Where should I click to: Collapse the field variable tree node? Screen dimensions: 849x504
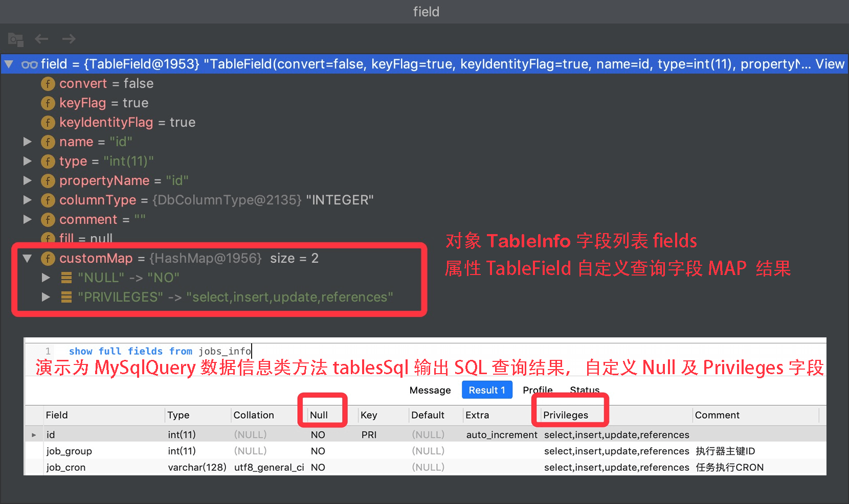pyautogui.click(x=8, y=64)
